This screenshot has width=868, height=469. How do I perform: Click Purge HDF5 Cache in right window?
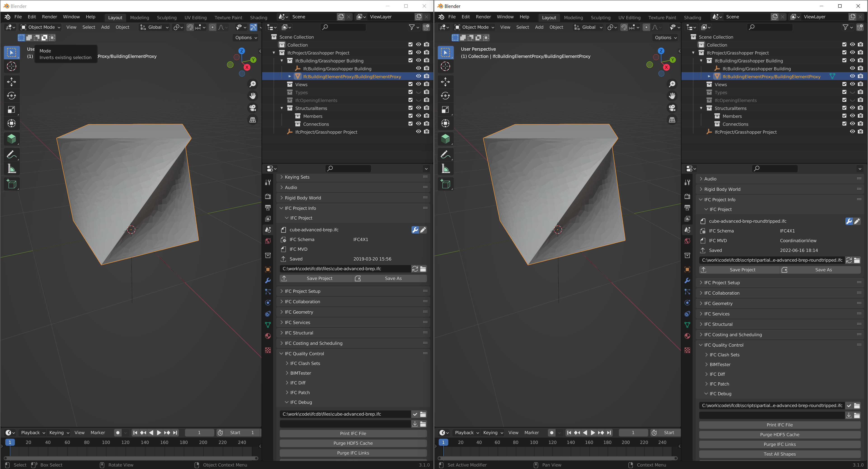(x=780, y=435)
